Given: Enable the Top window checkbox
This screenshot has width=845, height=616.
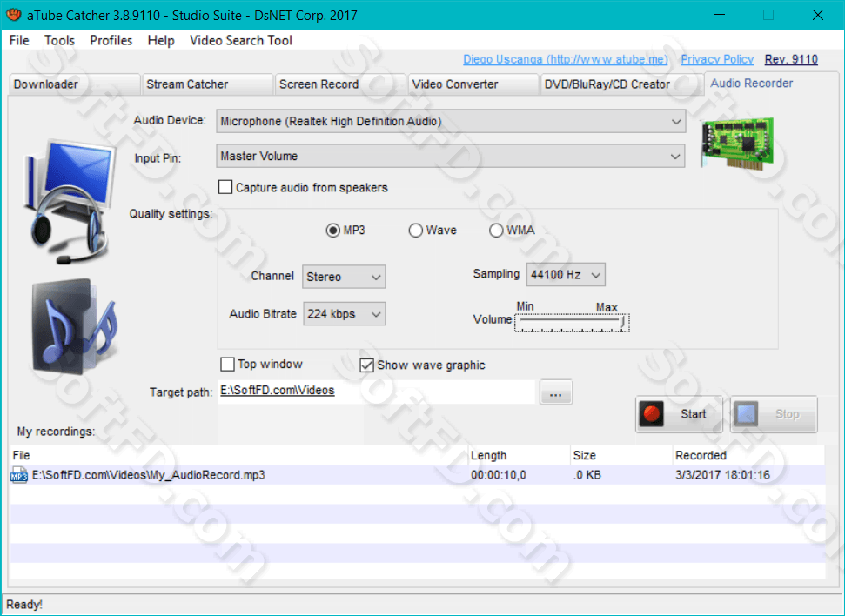Looking at the screenshot, I should pyautogui.click(x=227, y=365).
